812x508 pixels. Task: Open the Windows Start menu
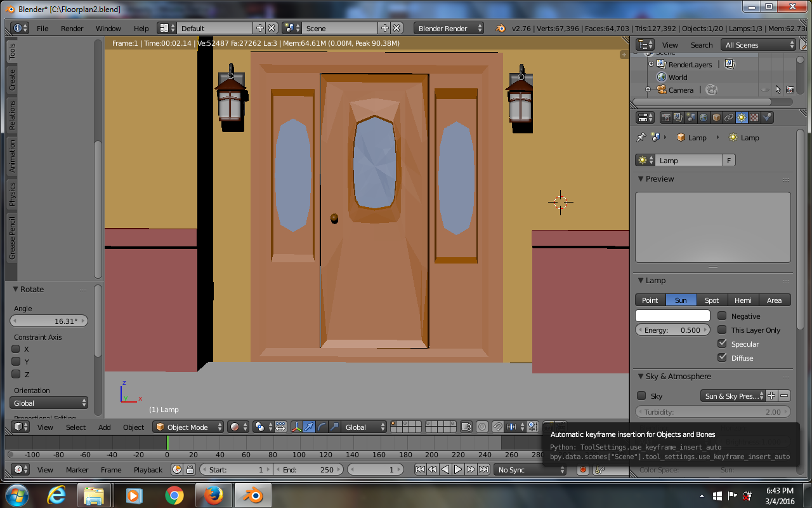[16, 495]
